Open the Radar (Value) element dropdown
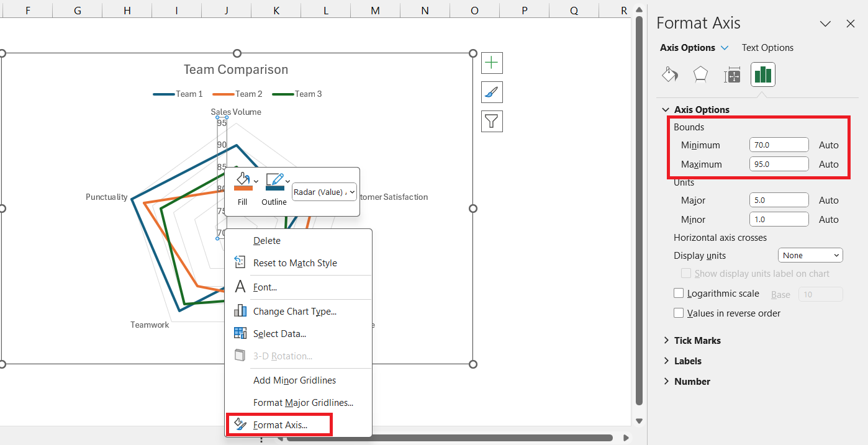868x445 pixels. (x=324, y=192)
